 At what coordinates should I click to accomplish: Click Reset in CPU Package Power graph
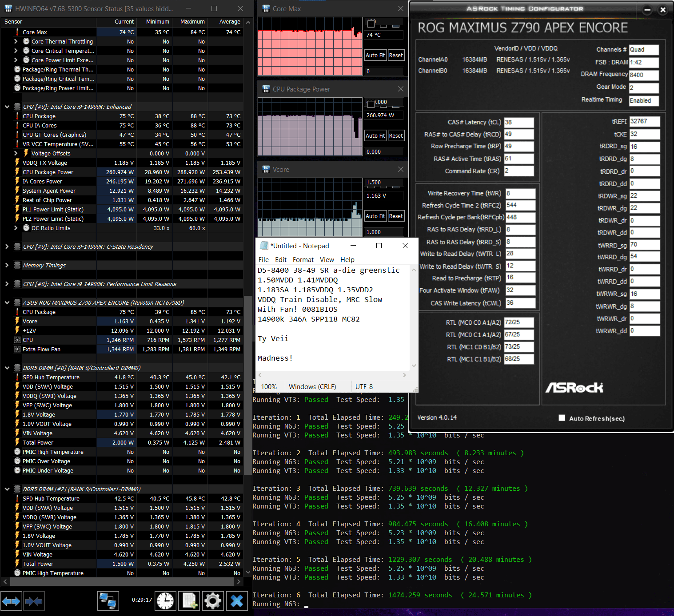pos(396,135)
